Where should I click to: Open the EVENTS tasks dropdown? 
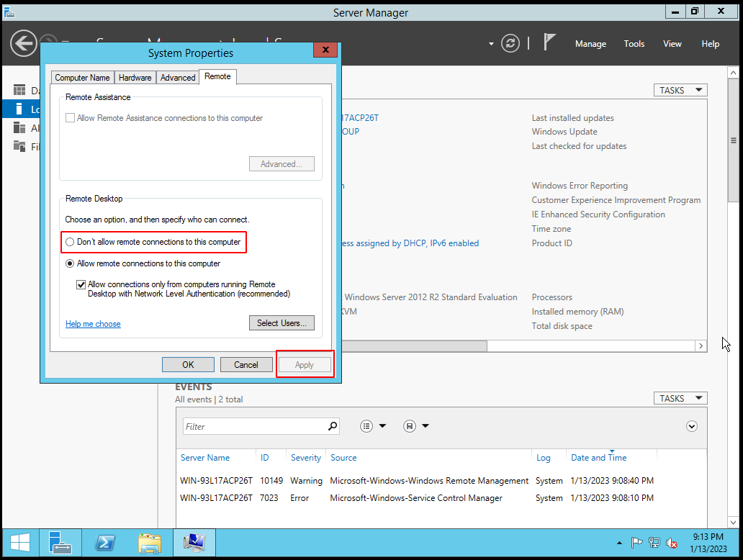click(x=679, y=397)
